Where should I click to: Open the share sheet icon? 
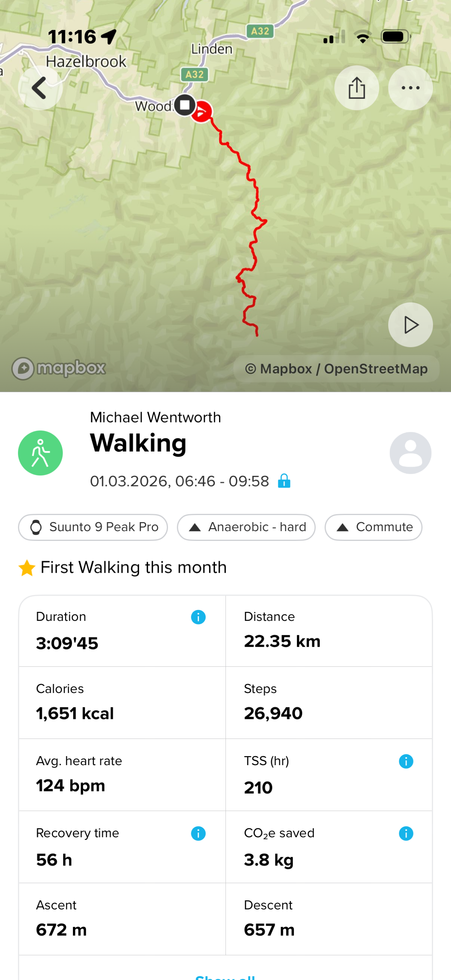point(356,88)
